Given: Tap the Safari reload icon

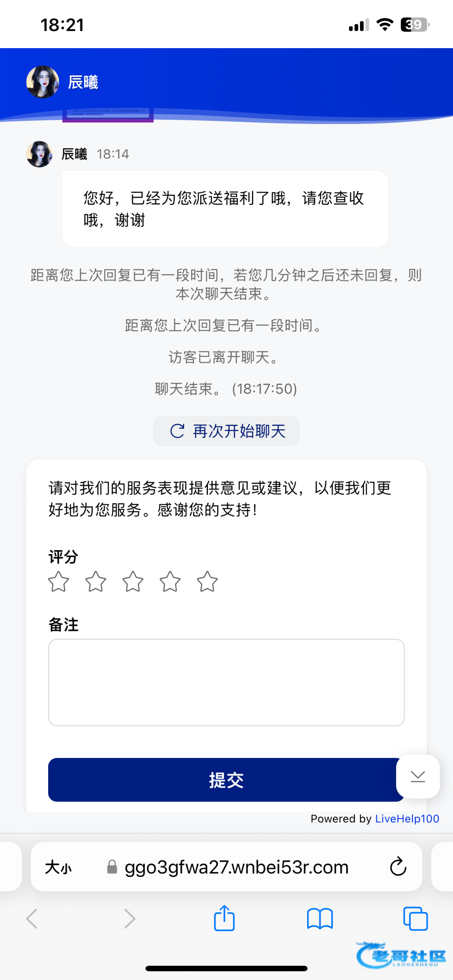Looking at the screenshot, I should 398,866.
